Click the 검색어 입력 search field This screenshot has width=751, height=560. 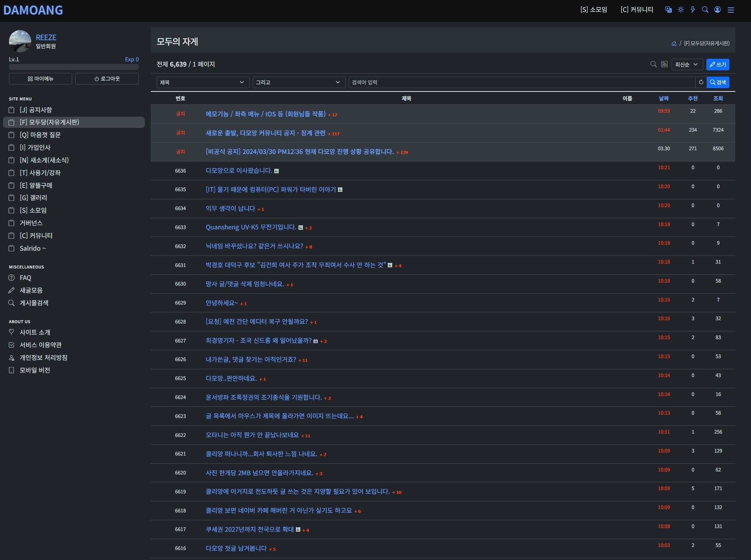(x=521, y=82)
